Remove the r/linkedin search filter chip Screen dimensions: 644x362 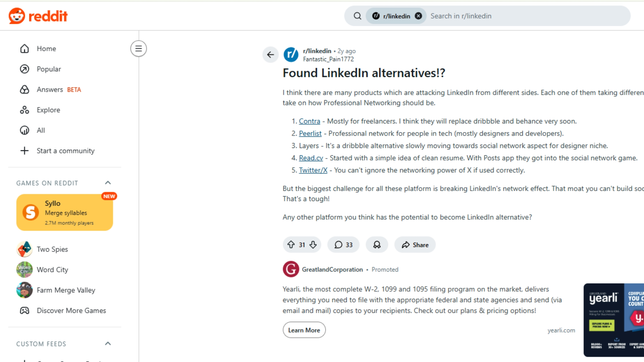[x=418, y=16]
